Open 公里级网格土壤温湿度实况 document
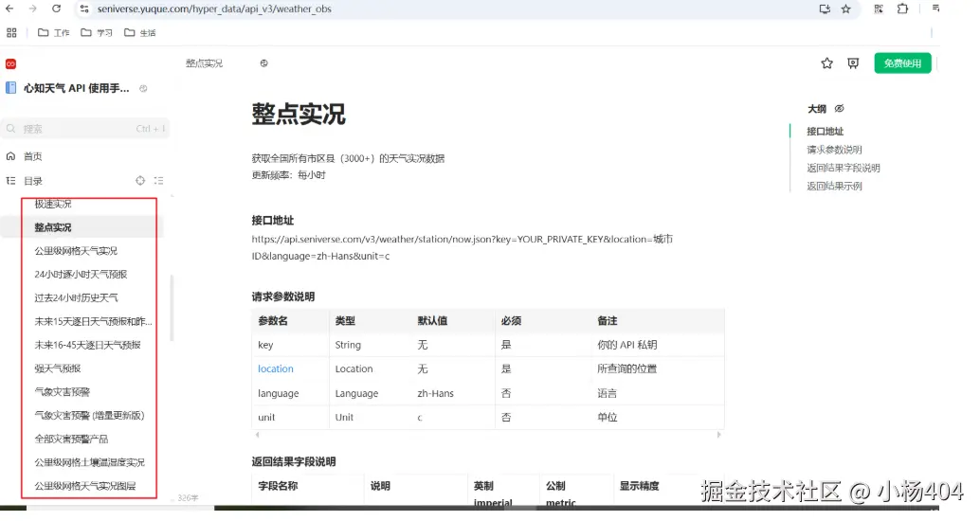The width and height of the screenshot is (980, 521). tap(89, 462)
